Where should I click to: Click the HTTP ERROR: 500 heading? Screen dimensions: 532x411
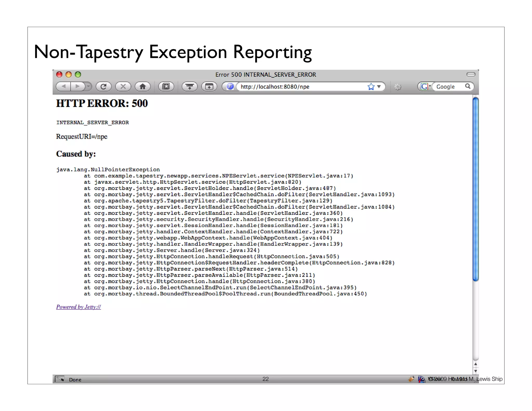(x=102, y=103)
